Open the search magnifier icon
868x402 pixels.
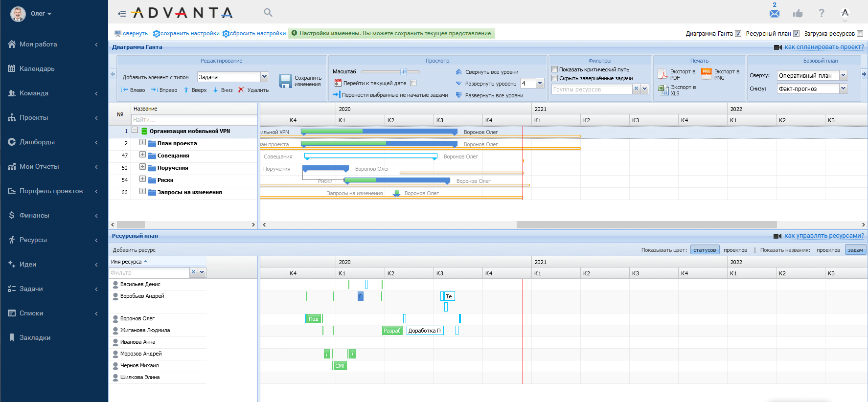pos(268,13)
